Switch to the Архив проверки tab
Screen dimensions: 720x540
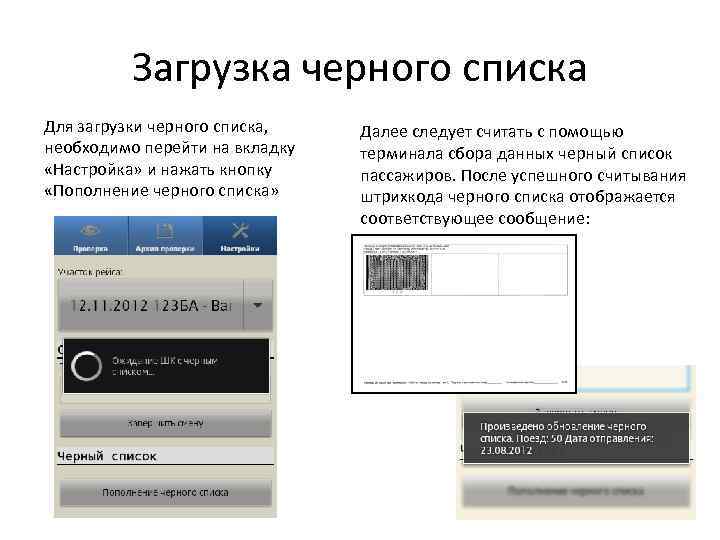tap(165, 236)
